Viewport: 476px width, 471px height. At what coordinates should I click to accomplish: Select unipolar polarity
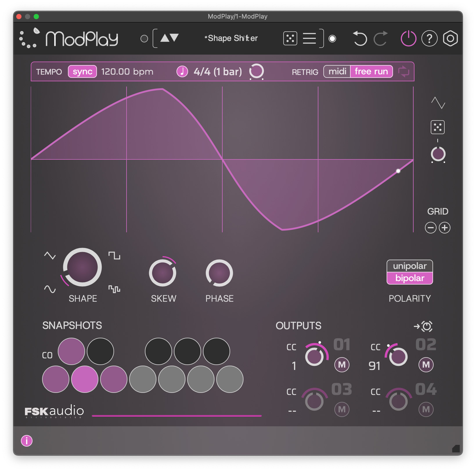tap(410, 266)
